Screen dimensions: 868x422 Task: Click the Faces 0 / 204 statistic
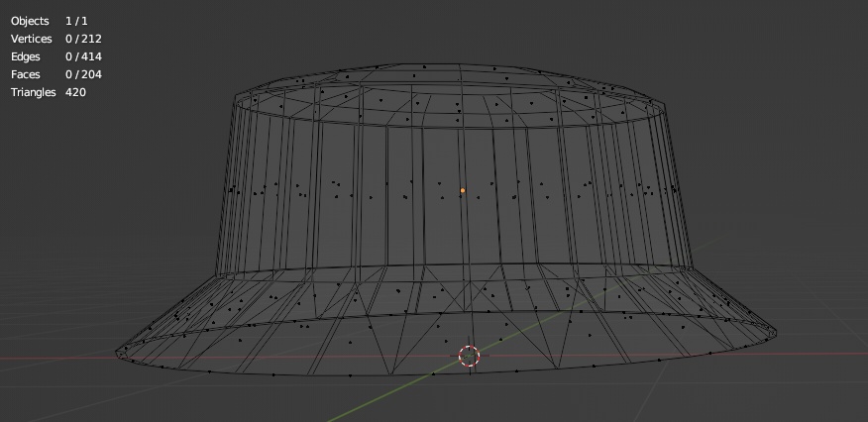(55, 74)
